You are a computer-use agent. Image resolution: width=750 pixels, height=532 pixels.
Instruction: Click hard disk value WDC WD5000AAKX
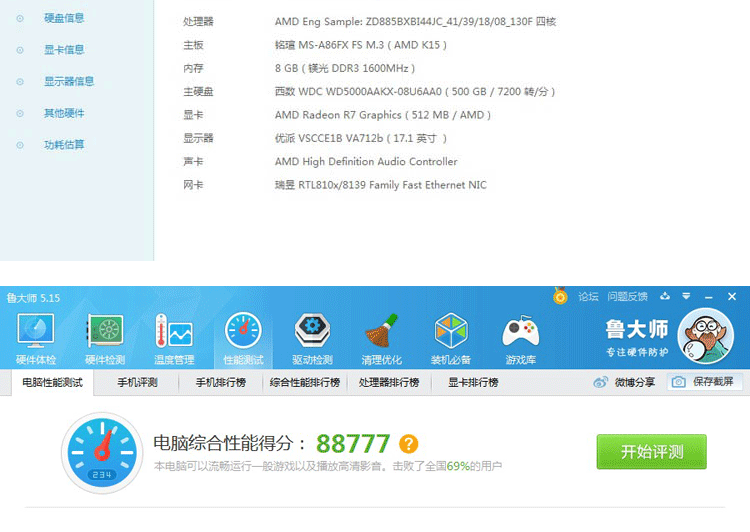tap(415, 91)
